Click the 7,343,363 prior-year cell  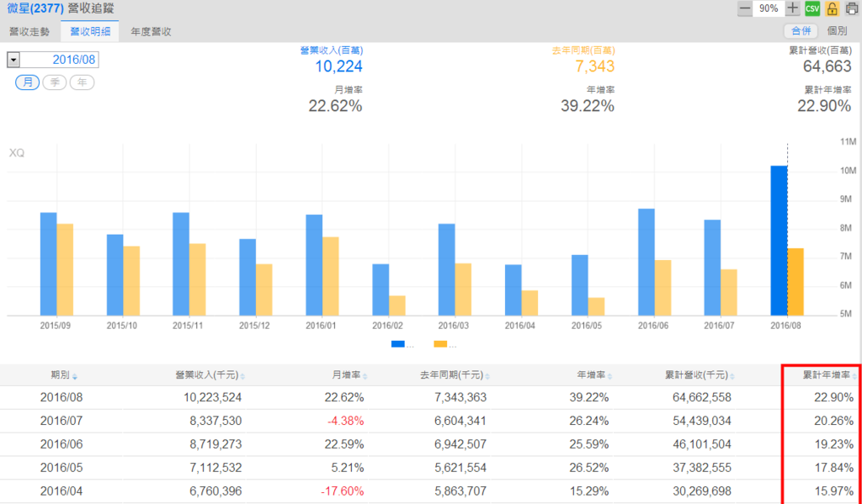pos(460,397)
